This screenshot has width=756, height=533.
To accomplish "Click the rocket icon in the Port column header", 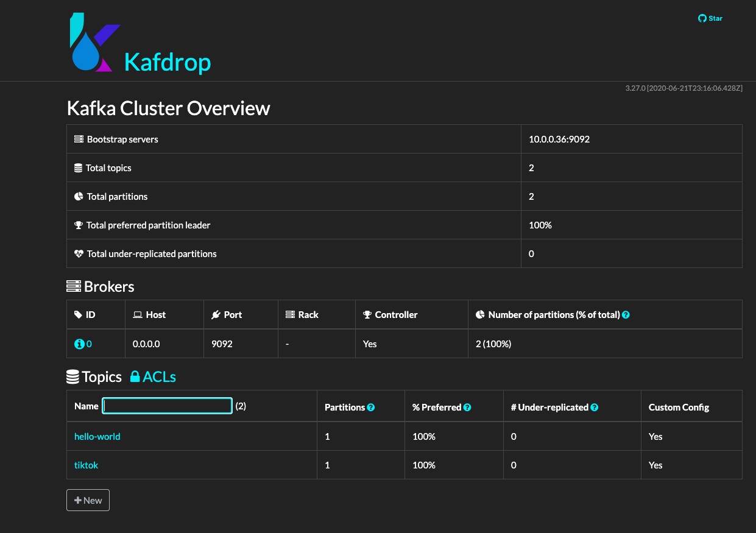I will [x=214, y=314].
